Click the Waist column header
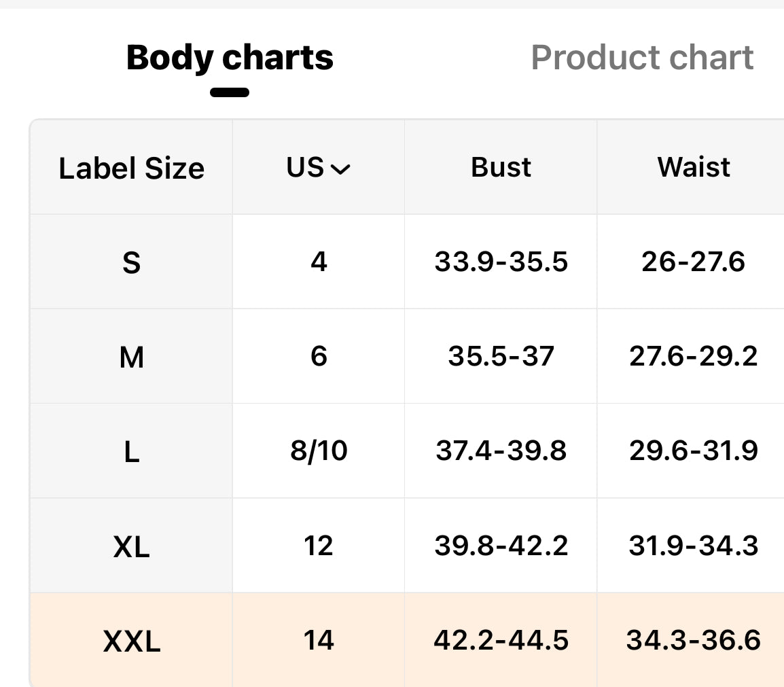Image resolution: width=784 pixels, height=687 pixels. (694, 168)
